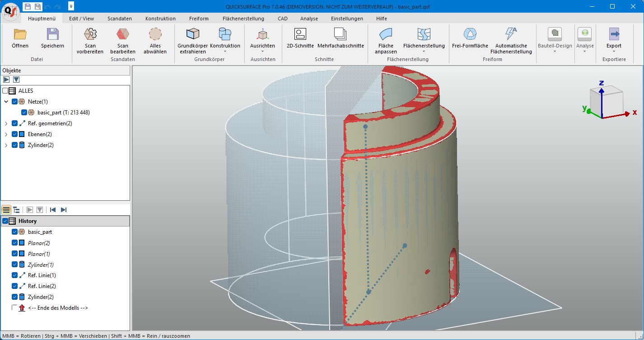The width and height of the screenshot is (644, 340).
Task: Open the Analyse ribbon tab
Action: pyautogui.click(x=309, y=19)
